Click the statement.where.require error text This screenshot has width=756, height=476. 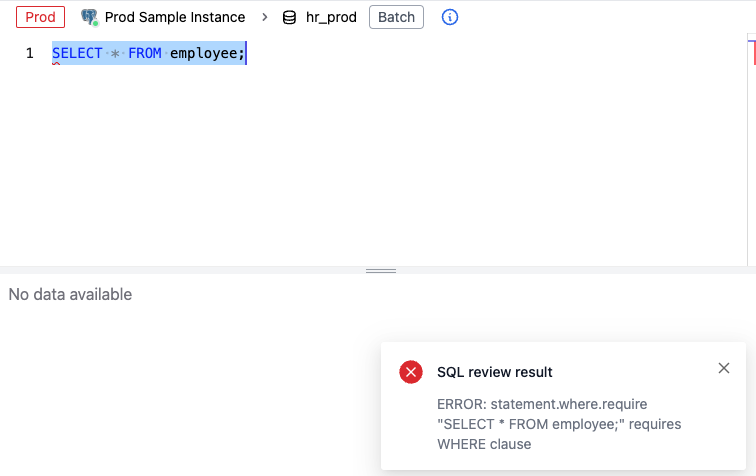tap(542, 404)
